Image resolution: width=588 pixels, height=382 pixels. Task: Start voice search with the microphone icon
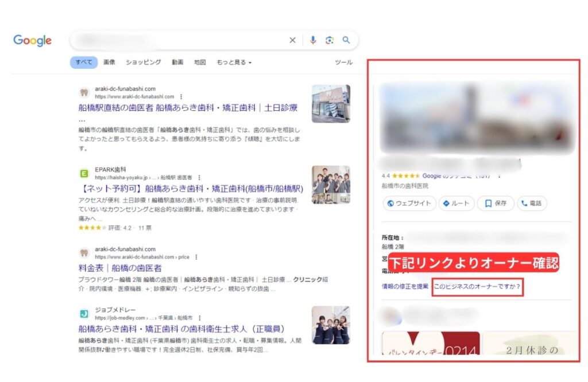point(313,40)
